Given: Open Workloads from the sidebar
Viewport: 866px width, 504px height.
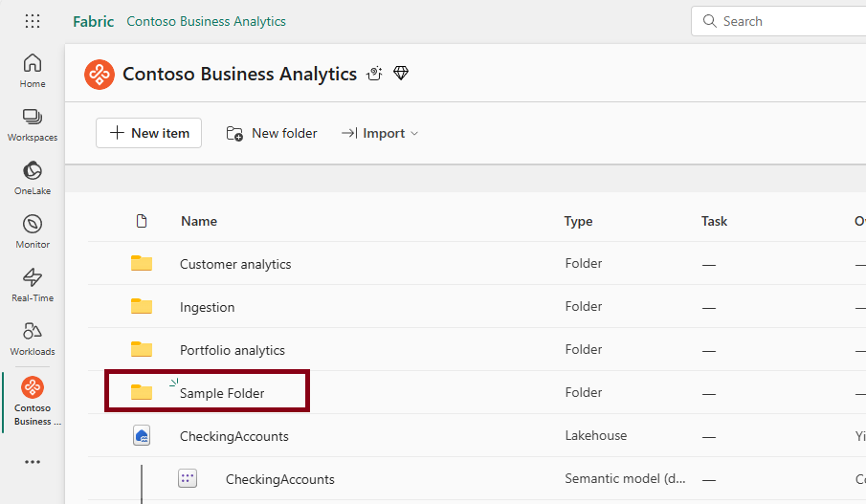Looking at the screenshot, I should pos(33,339).
